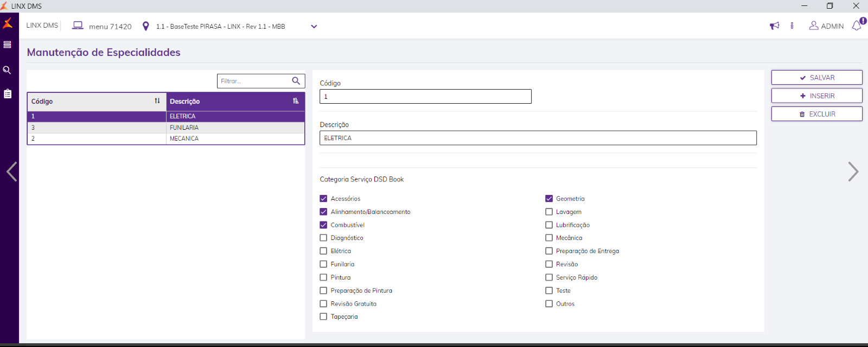868x347 pixels.
Task: Click the Descrição text field
Action: 538,138
